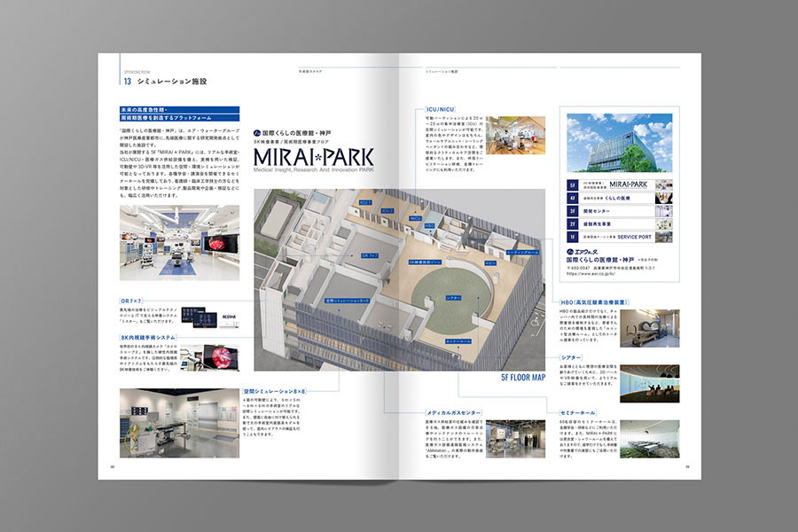This screenshot has width=798, height=532.
Task: Click the ロビー label on floor map
Action: tap(490, 263)
